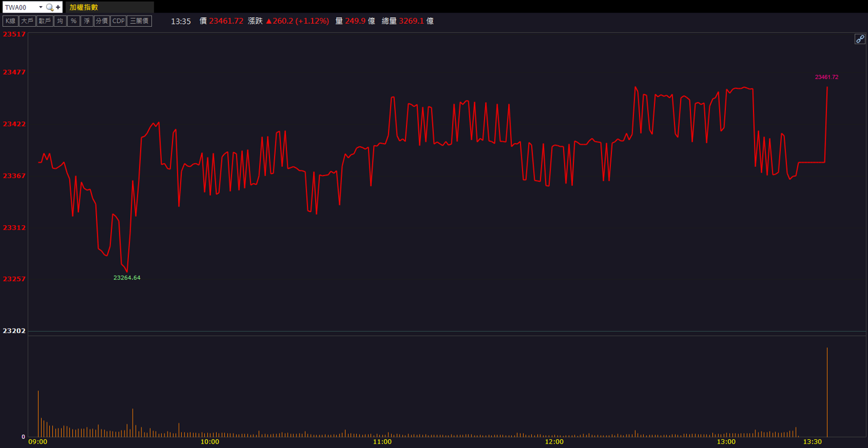Click the 23477 price axis label
The height and width of the screenshot is (448, 868).
pos(14,72)
